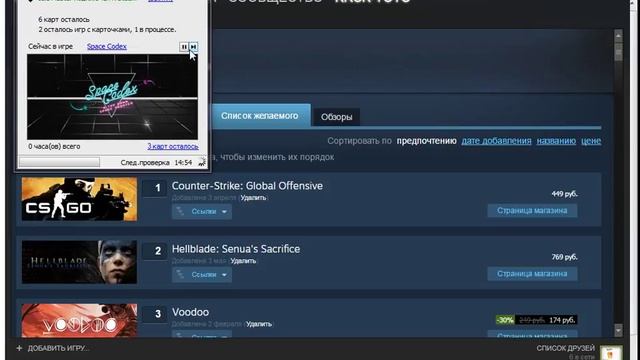Remove Counter-Strike via 'Удалить'
Viewport: 640px width, 360px height.
[x=253, y=198]
